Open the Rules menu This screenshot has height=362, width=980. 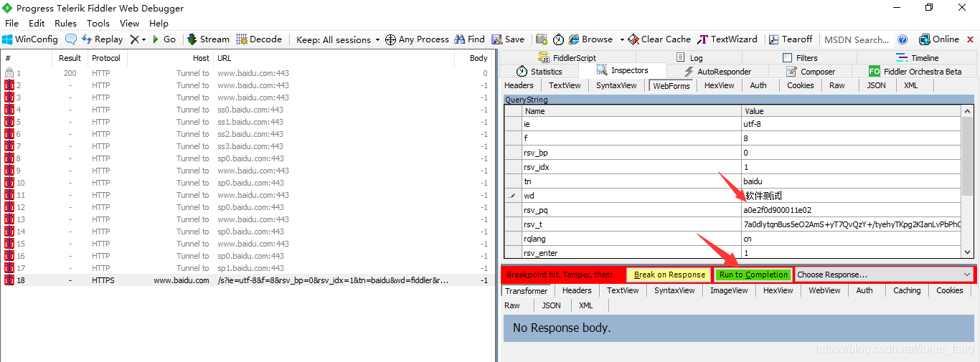point(65,24)
